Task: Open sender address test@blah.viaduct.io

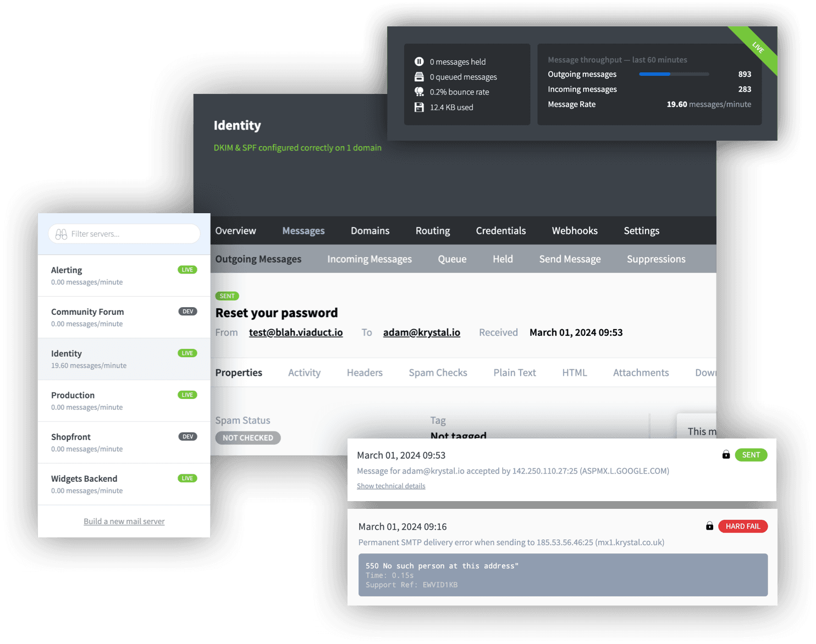Action: pos(296,332)
